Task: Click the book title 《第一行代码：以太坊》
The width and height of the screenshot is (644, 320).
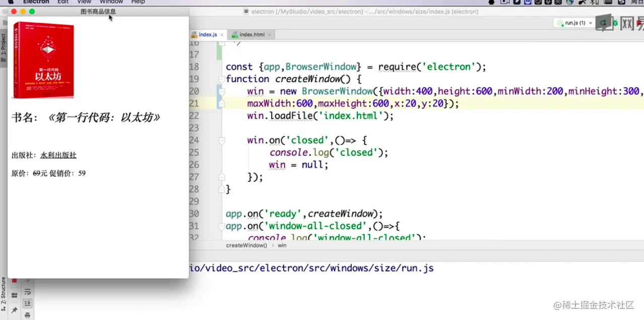Action: pyautogui.click(x=104, y=117)
